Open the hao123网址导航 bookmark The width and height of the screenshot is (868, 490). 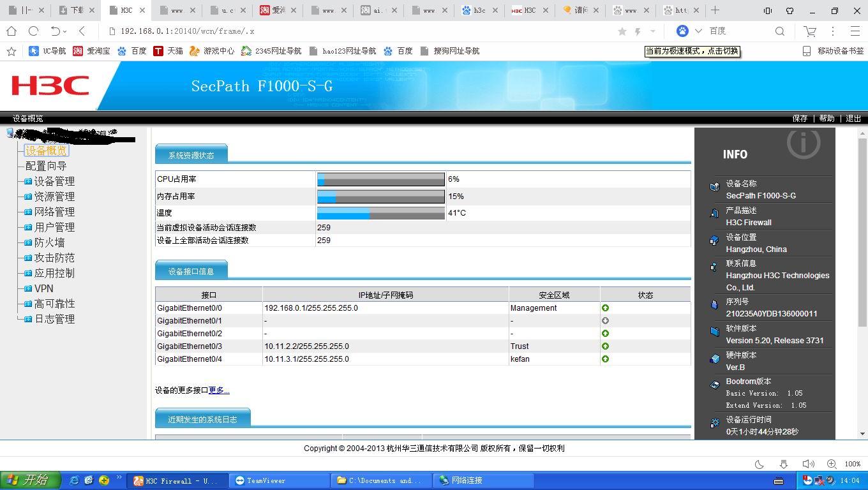342,51
